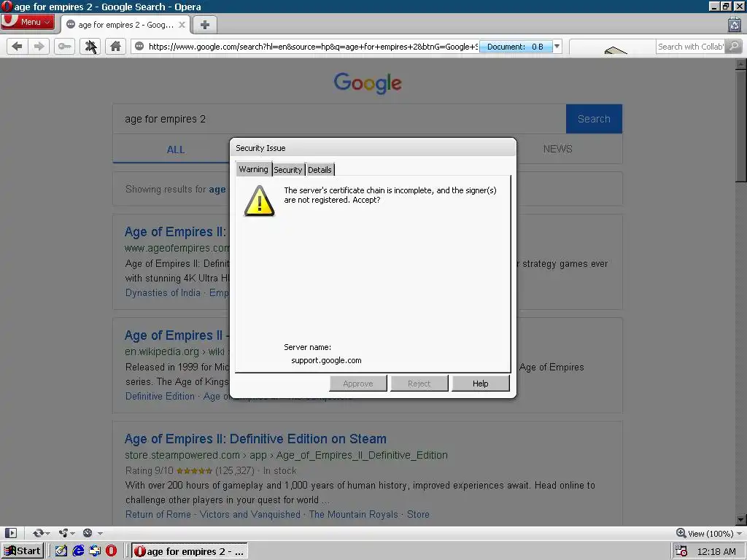The width and height of the screenshot is (747, 560).
Task: Open the Return of Rome link
Action: (158, 514)
